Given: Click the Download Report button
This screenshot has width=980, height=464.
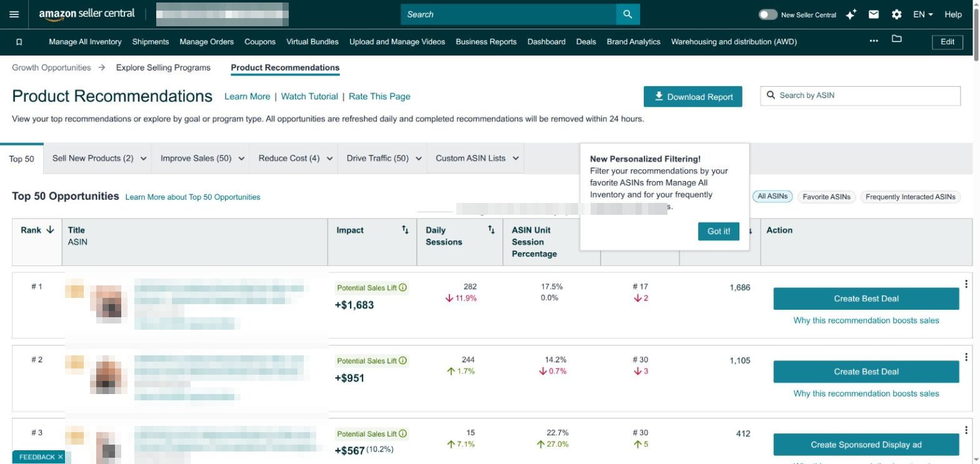Looking at the screenshot, I should (x=693, y=97).
